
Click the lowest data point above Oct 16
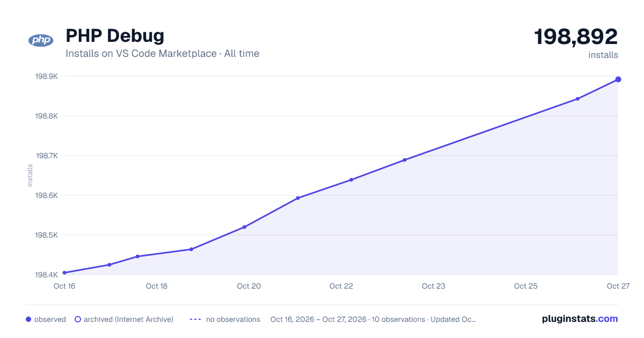64,273
